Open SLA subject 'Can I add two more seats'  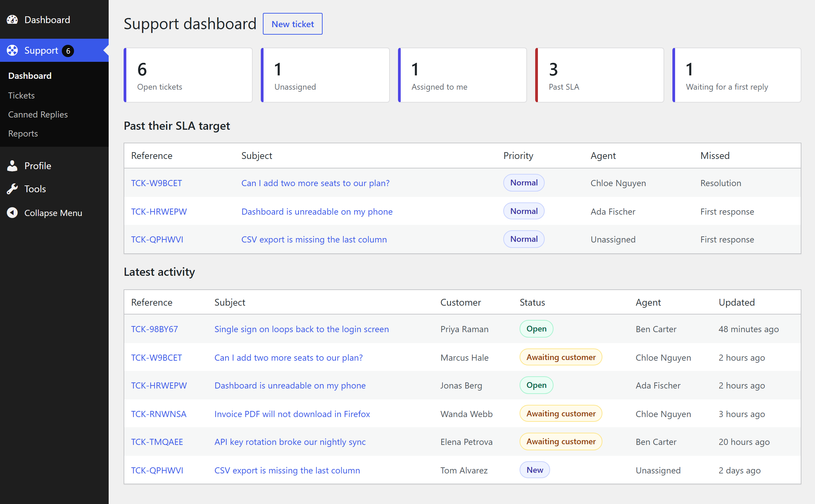[x=315, y=183]
